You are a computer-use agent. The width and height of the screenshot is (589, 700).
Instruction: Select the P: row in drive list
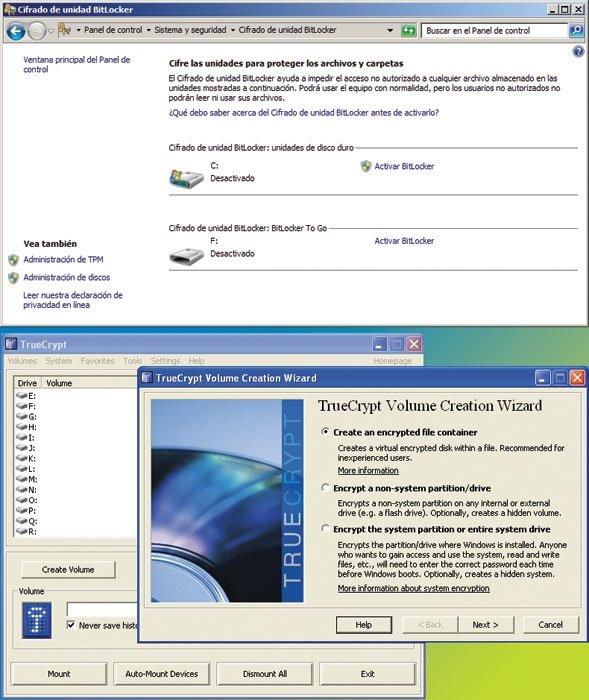click(x=76, y=510)
